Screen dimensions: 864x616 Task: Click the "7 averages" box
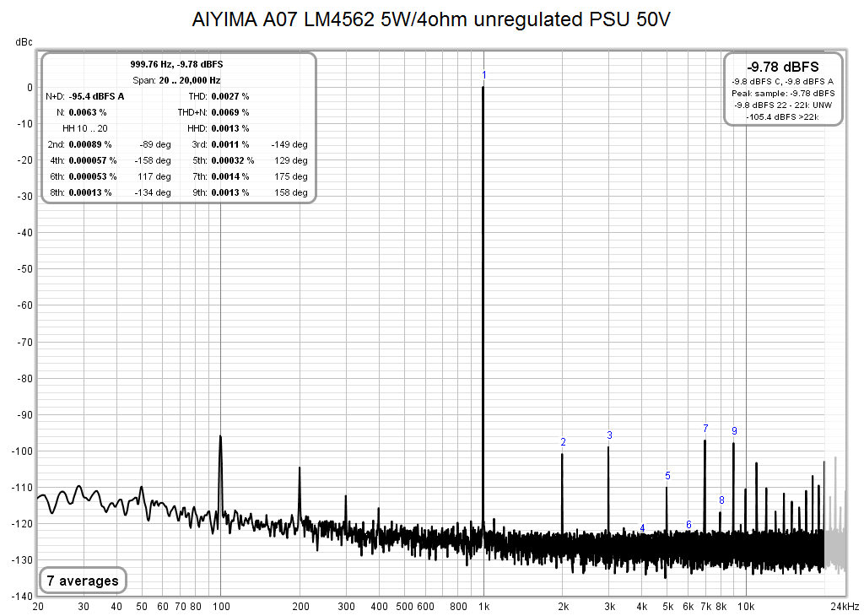coord(84,581)
